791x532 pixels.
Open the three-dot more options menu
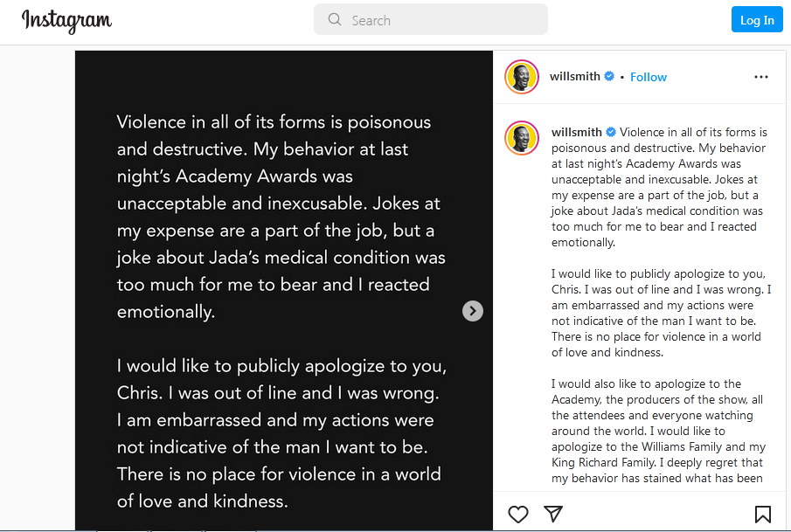[x=761, y=77]
